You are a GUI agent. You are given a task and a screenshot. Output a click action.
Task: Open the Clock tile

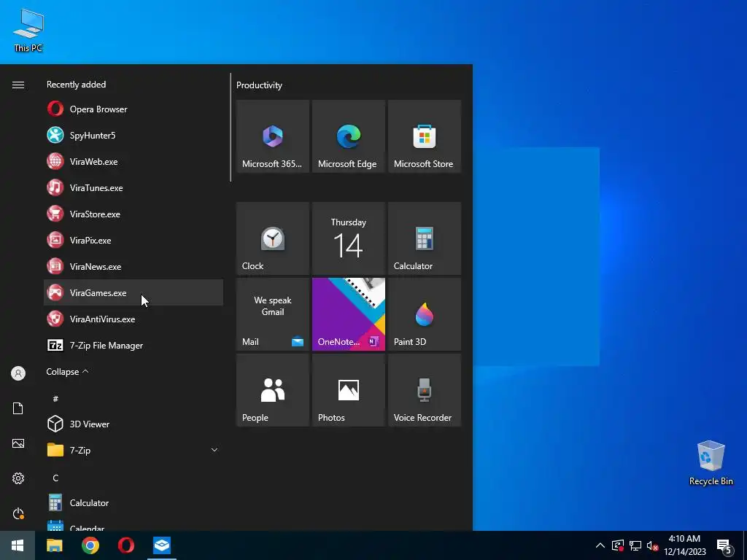coord(273,238)
